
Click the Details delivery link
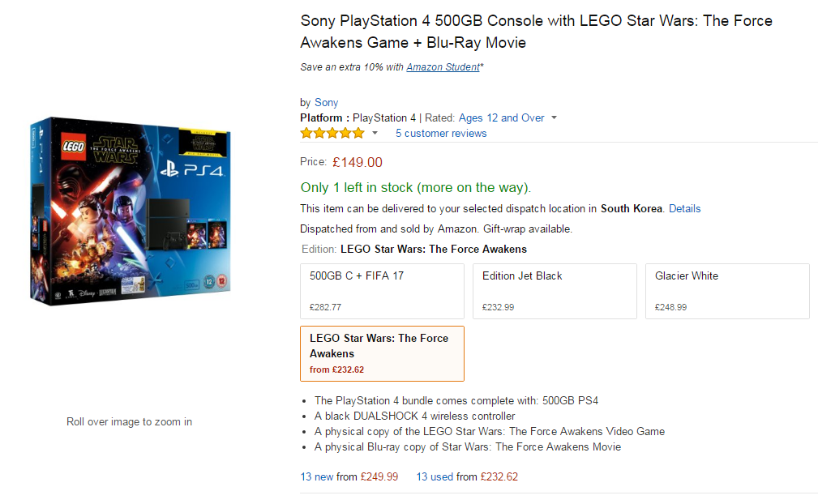coord(684,208)
